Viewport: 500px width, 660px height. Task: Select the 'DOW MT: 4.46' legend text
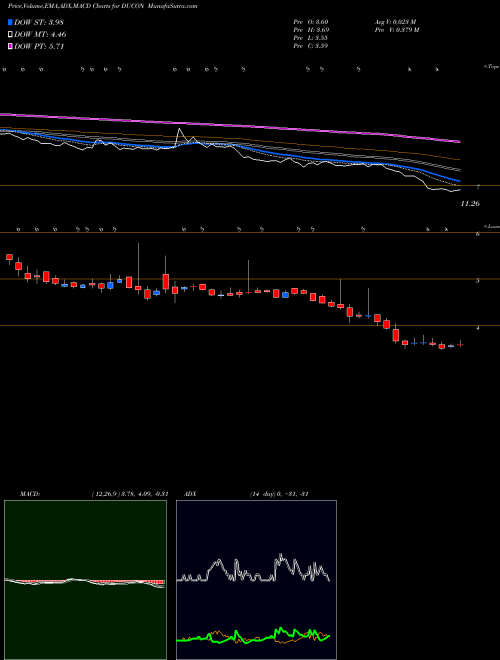point(40,35)
